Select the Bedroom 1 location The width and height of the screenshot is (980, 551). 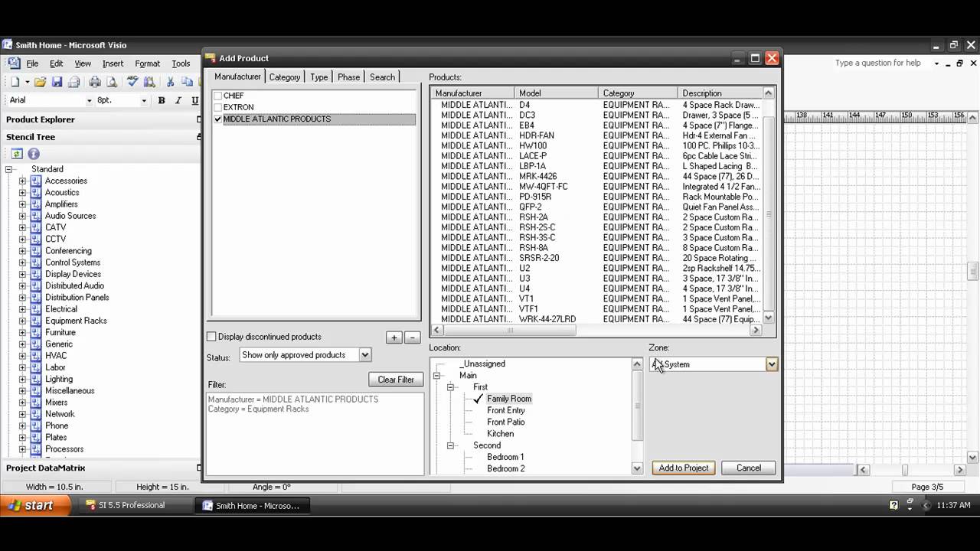tap(505, 457)
